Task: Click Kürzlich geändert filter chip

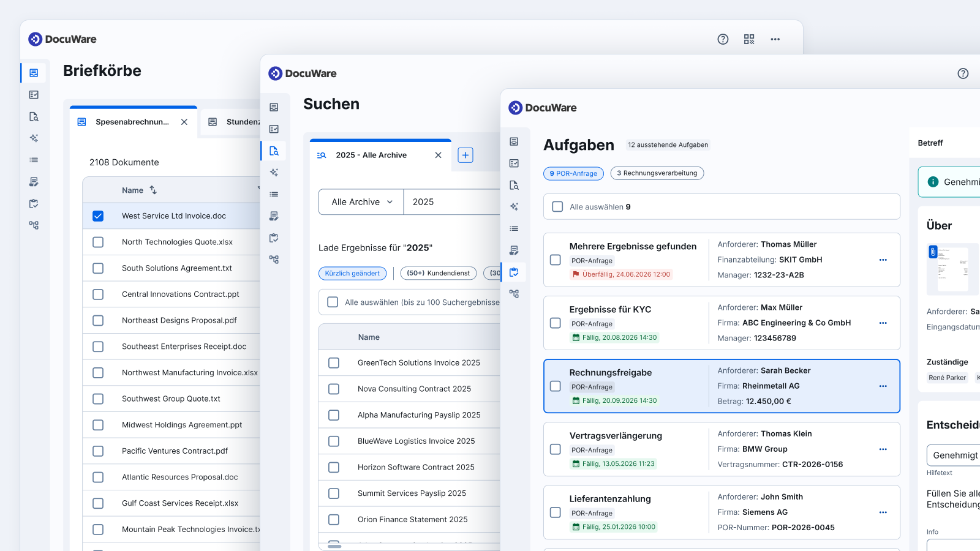Action: [352, 273]
